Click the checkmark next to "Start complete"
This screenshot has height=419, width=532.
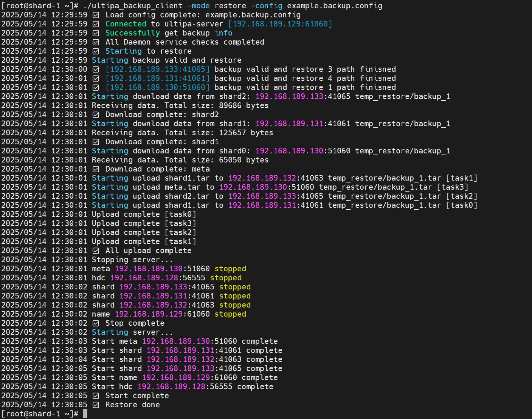[x=96, y=396]
